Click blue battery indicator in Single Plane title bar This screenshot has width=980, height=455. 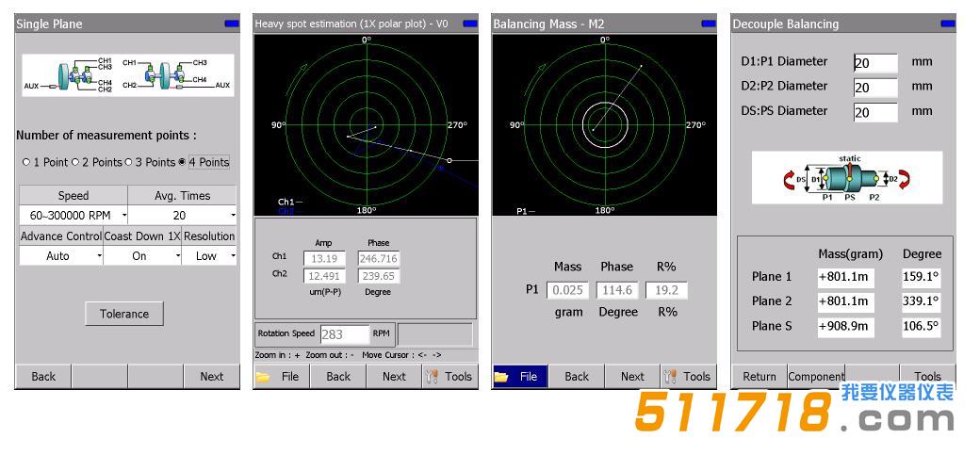point(231,24)
